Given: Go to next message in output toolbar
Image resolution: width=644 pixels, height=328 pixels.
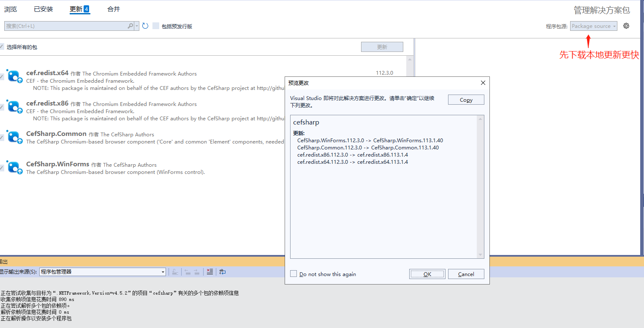Looking at the screenshot, I should pos(197,272).
